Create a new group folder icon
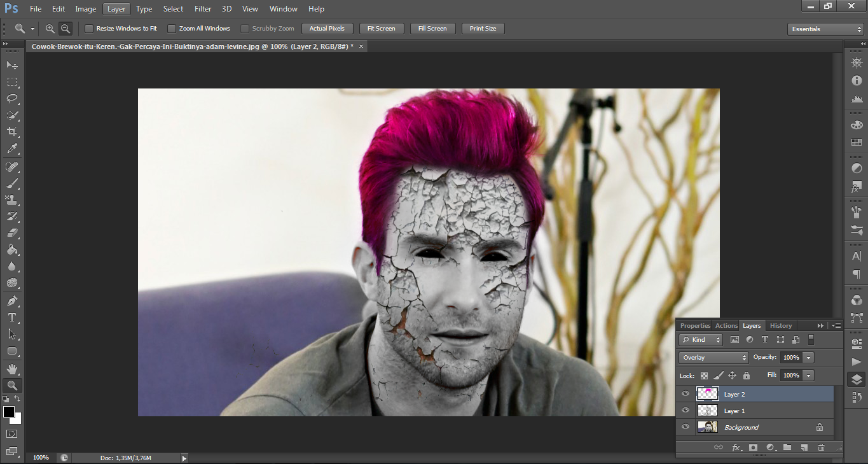Viewport: 868px width, 464px height. pyautogui.click(x=787, y=447)
